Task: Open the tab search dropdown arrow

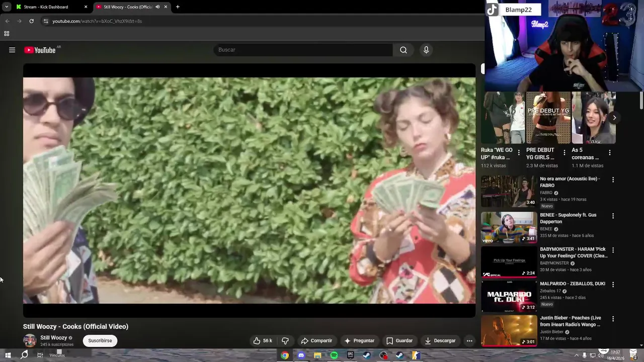Action: [7, 7]
